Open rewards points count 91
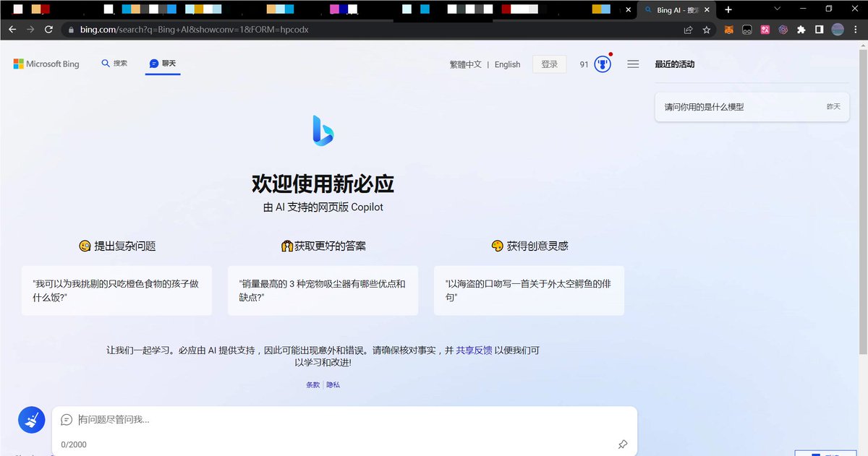The image size is (868, 456). tap(584, 64)
